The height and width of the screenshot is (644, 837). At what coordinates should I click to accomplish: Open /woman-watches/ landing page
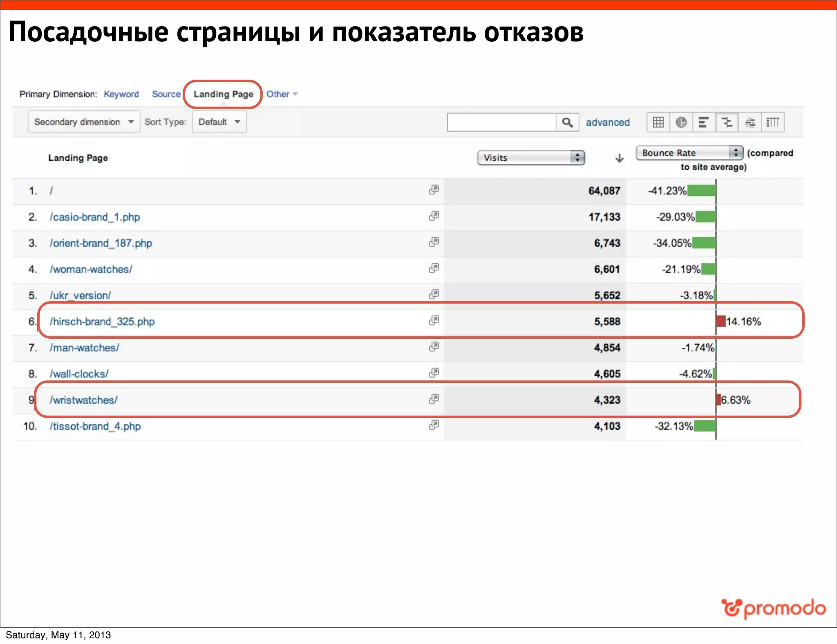coord(91,269)
